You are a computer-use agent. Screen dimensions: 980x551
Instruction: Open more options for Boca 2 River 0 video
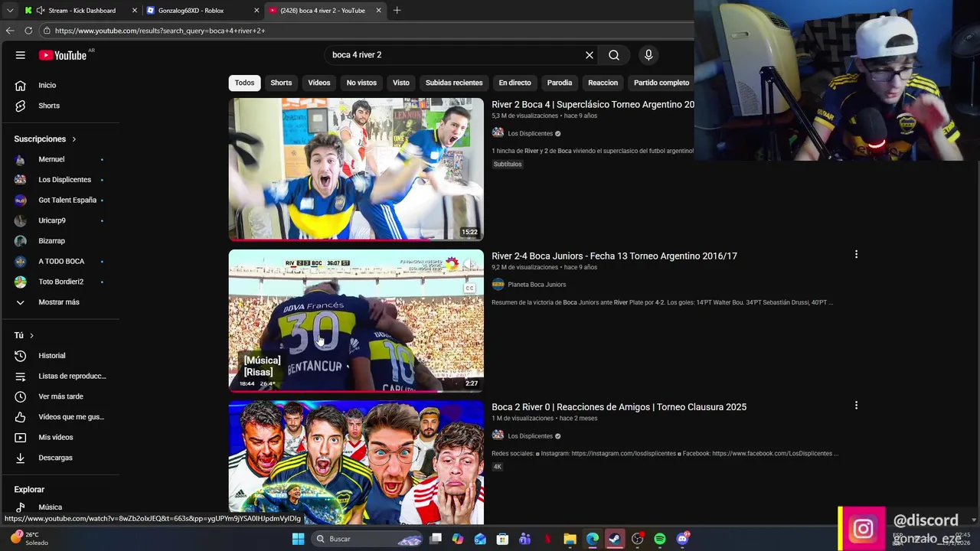tap(856, 405)
